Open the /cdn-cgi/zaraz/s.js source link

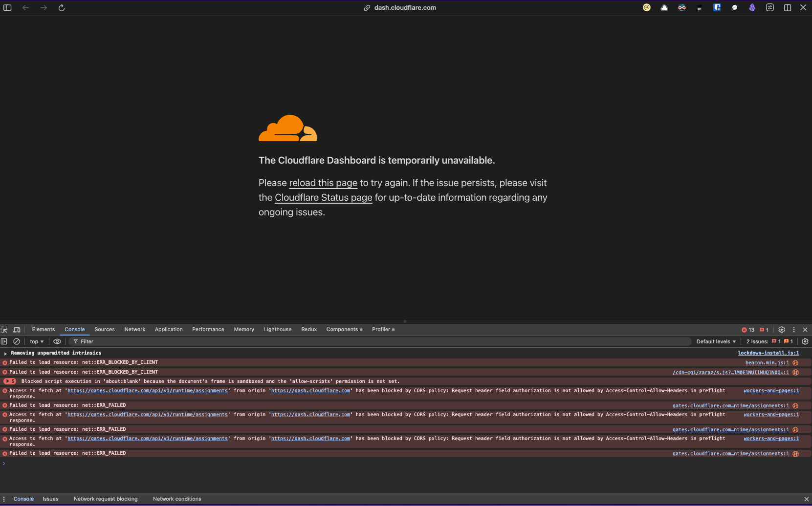[731, 372]
